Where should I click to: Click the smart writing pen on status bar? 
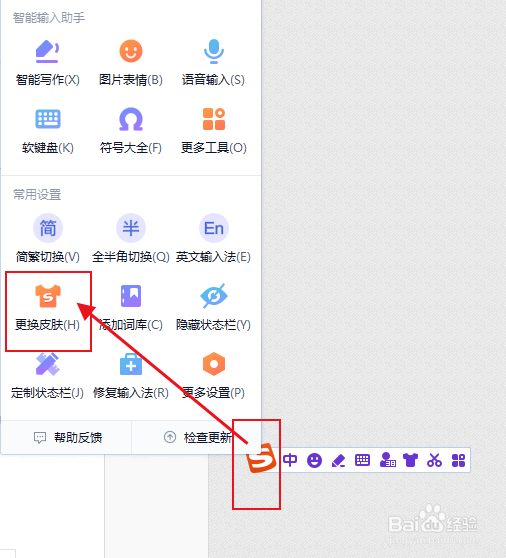pos(338,460)
